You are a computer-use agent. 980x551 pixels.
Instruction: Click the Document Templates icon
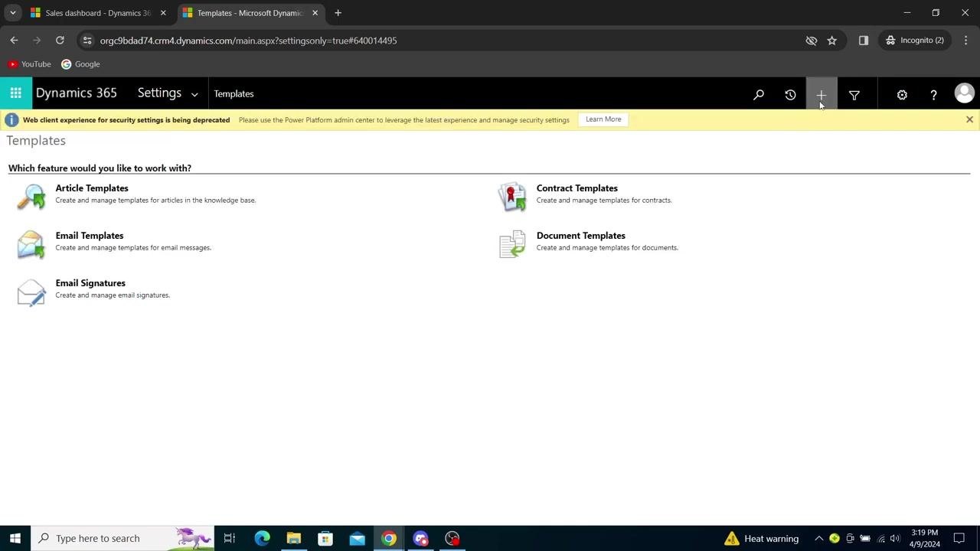click(512, 244)
